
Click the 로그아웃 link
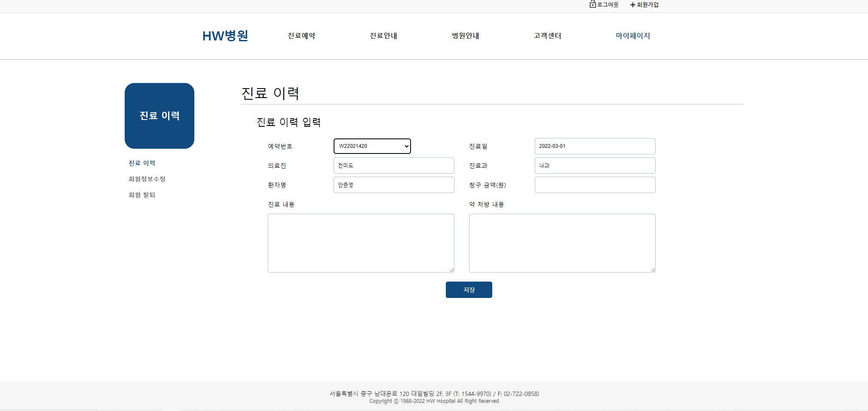point(606,5)
